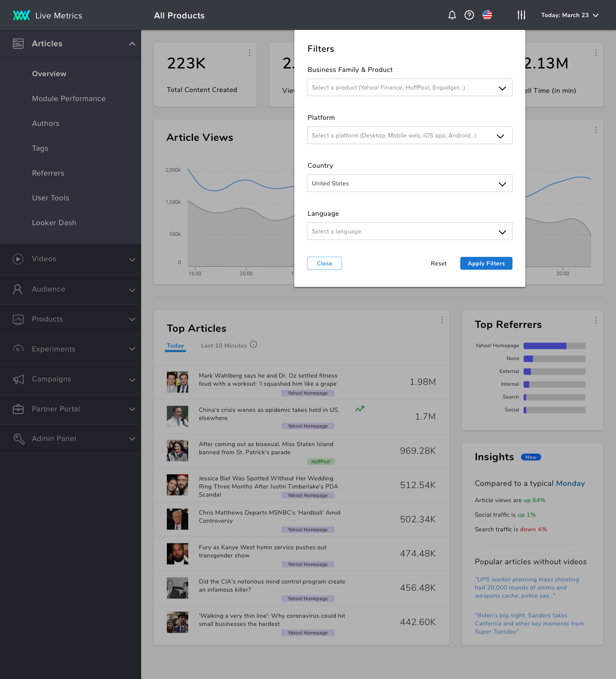Open the UPS worker article link

point(527,587)
